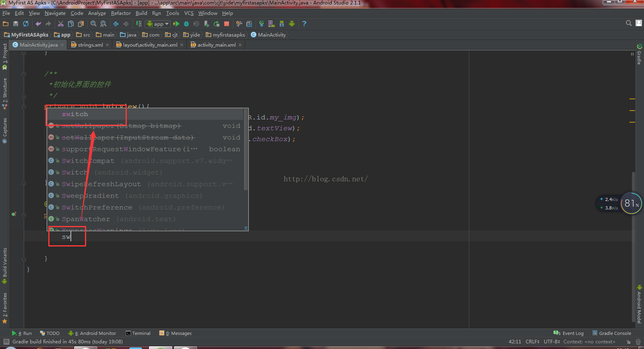The image size is (644, 349).
Task: Open the VCS menu
Action: click(189, 13)
